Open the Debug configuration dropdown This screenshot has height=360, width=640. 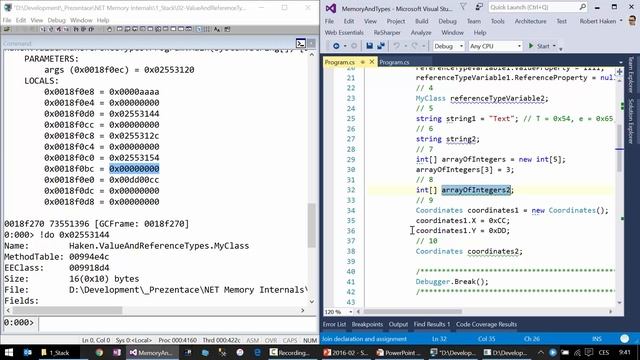(448, 46)
